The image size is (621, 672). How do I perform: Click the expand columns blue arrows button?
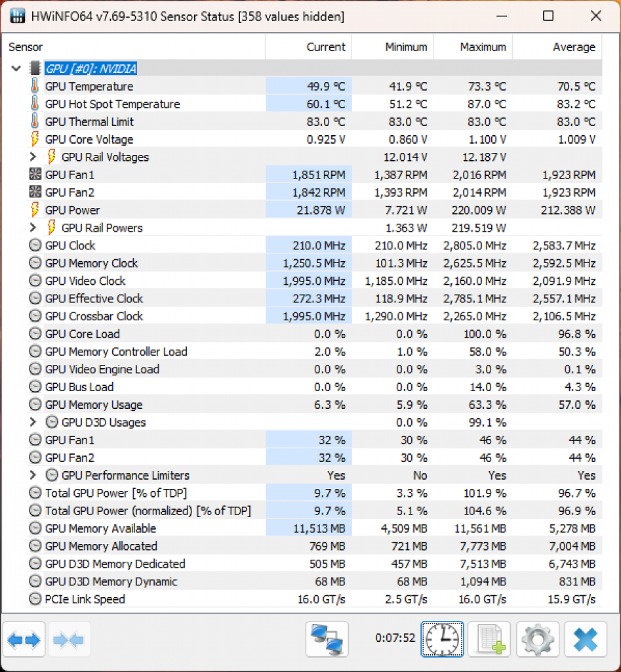click(24, 640)
